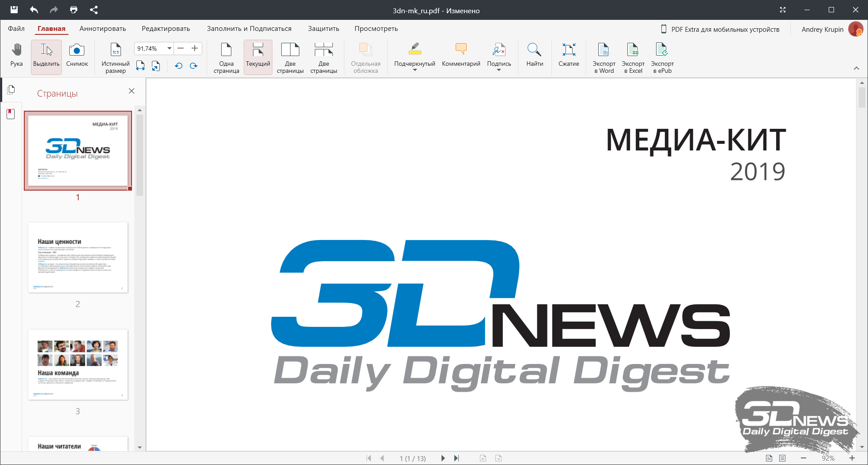Open the Просмотреть tab

pos(376,29)
